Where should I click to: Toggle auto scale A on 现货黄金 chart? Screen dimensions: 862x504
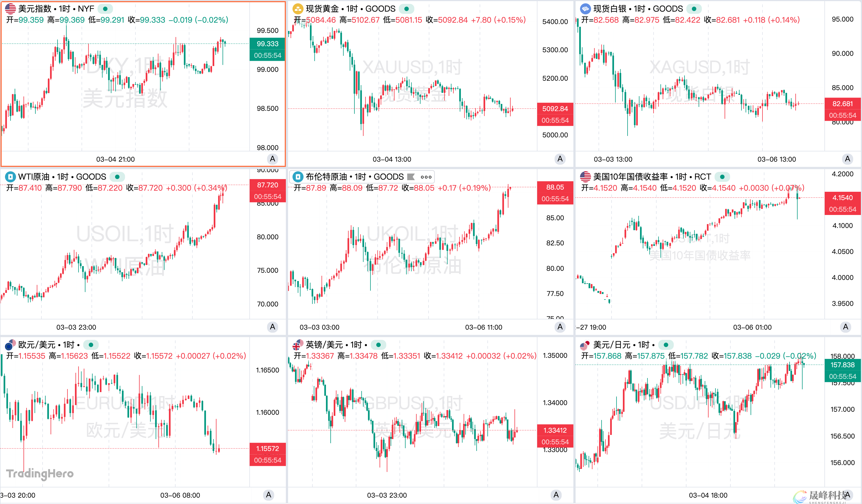(560, 159)
